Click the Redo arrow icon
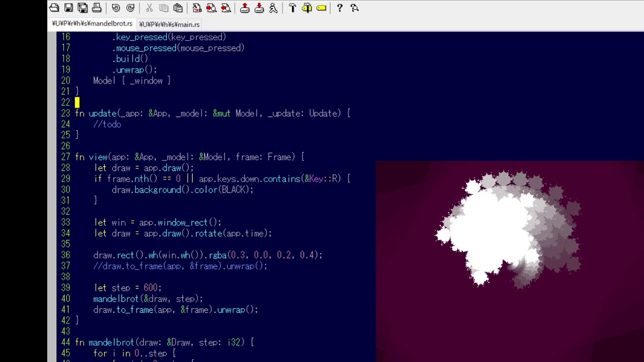 [x=130, y=8]
